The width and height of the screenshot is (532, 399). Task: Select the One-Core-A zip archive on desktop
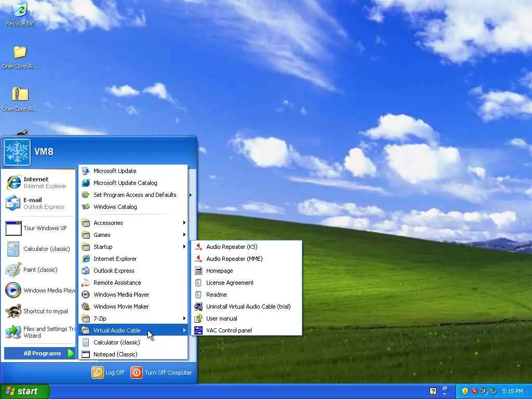(x=20, y=94)
